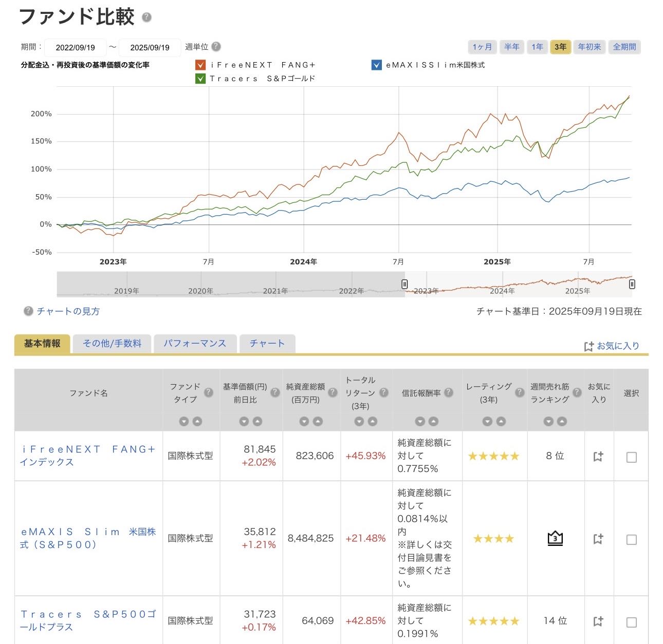Open the その他/手数料 tab

[112, 344]
